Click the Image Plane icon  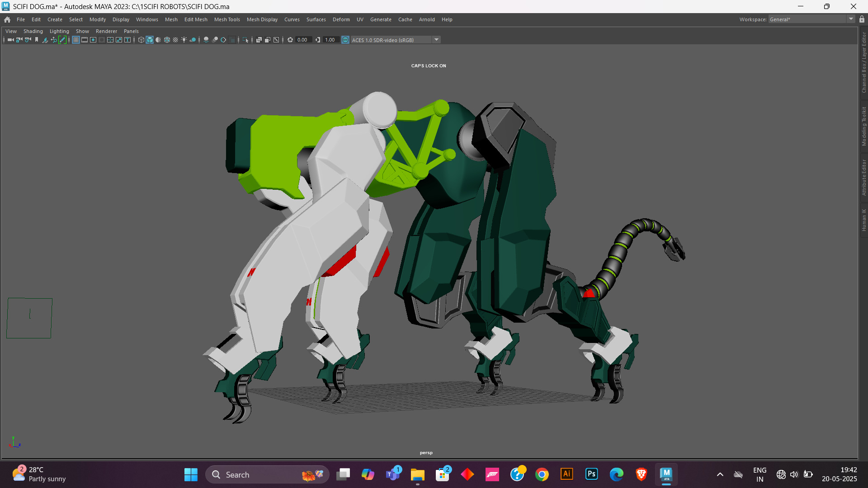pyautogui.click(x=45, y=40)
